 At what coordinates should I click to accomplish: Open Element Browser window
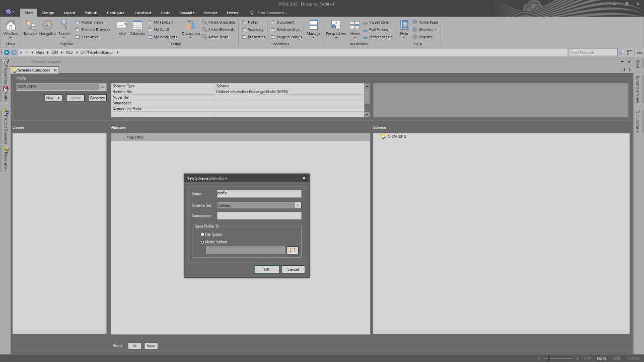click(93, 30)
